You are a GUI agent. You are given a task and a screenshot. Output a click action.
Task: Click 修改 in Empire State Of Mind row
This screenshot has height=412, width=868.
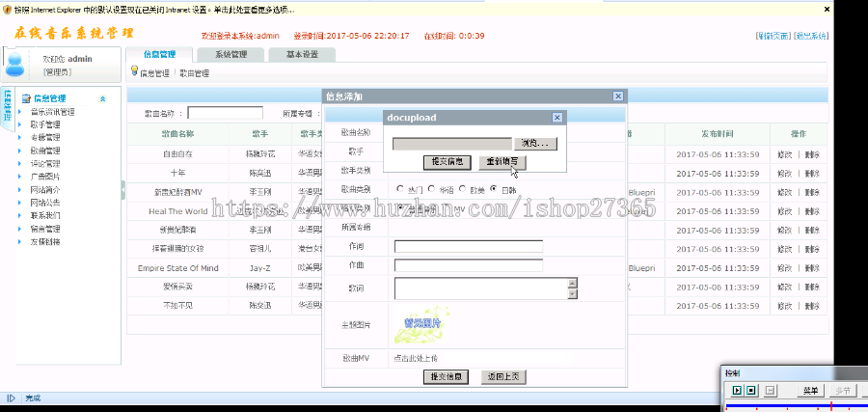[784, 268]
